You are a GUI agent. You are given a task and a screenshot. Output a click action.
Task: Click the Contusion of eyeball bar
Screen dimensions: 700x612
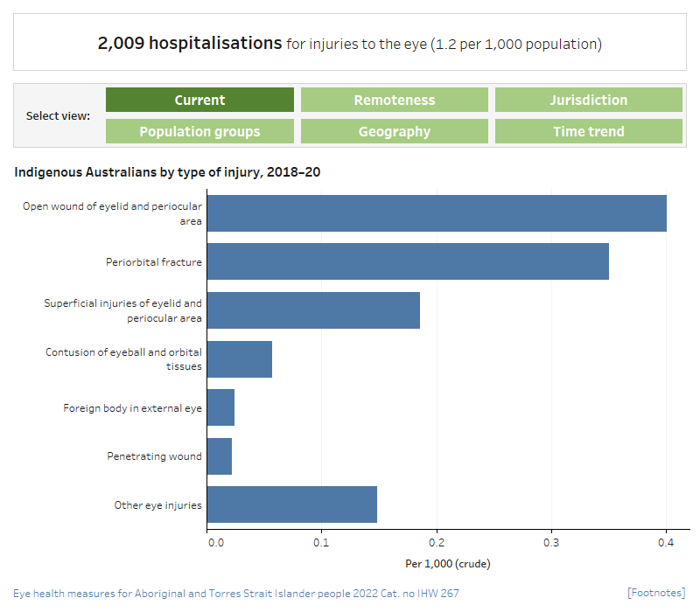pyautogui.click(x=239, y=358)
